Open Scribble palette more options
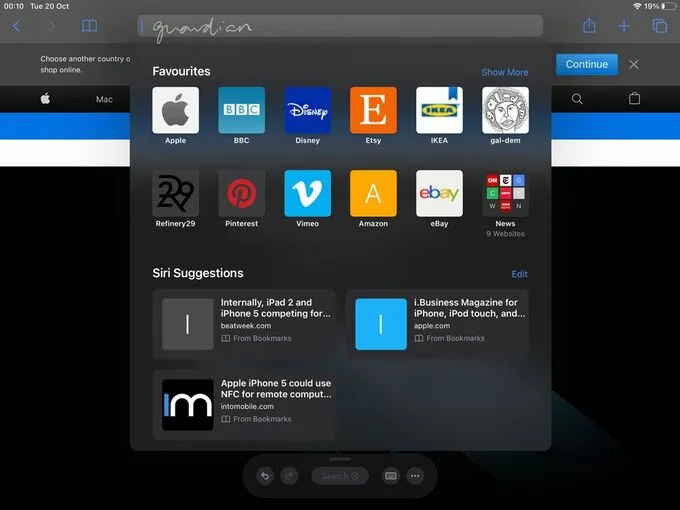This screenshot has width=680, height=510. [x=415, y=476]
